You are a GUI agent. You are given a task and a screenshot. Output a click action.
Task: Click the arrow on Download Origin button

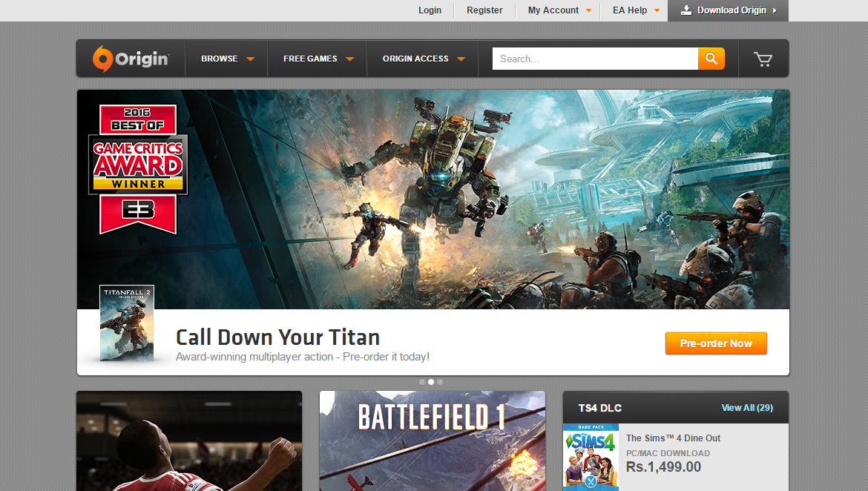click(775, 10)
